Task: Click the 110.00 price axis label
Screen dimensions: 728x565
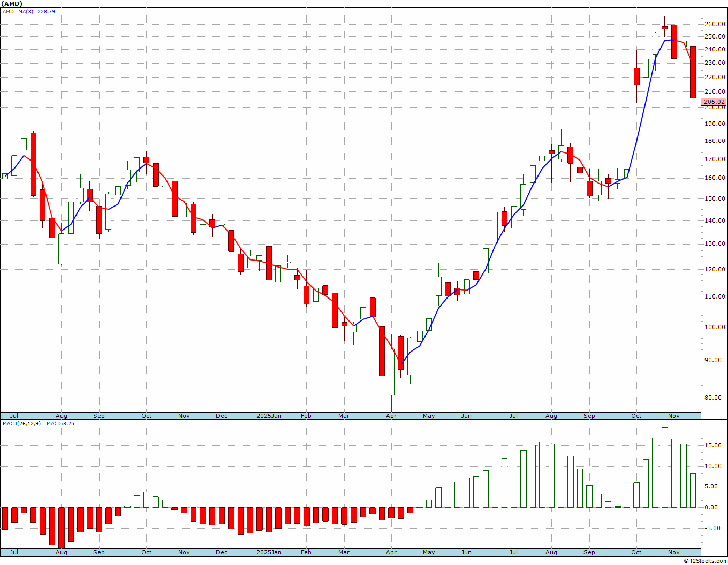Action: pyautogui.click(x=715, y=296)
